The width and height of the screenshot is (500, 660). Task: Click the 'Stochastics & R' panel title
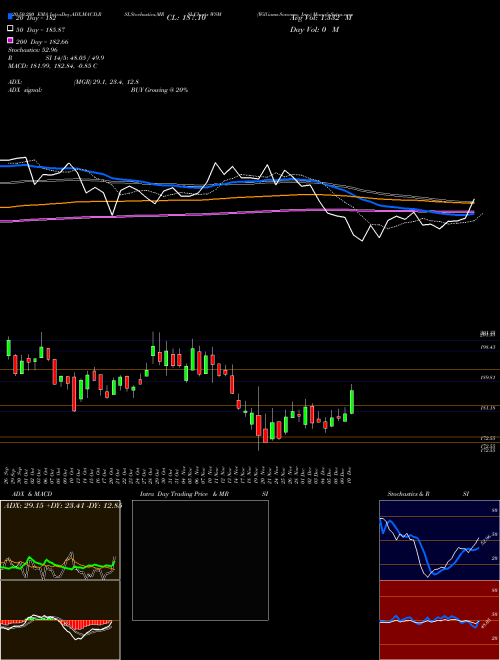click(x=409, y=494)
